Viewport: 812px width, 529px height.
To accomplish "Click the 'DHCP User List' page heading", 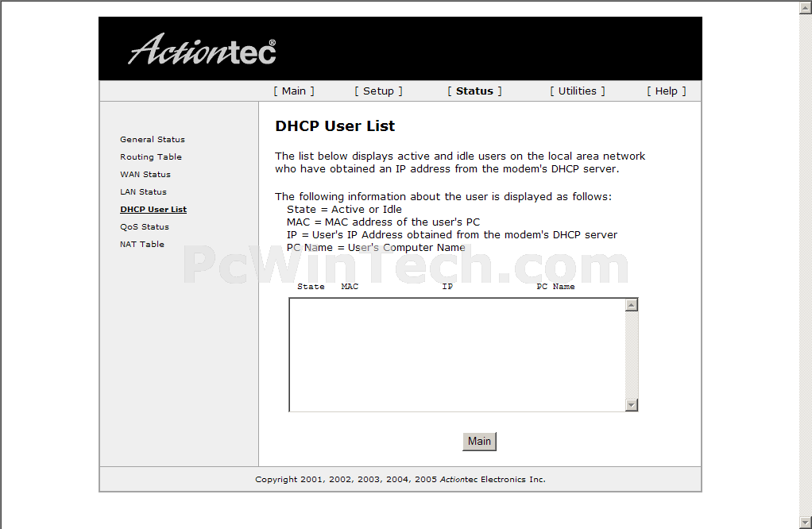I will pos(334,125).
